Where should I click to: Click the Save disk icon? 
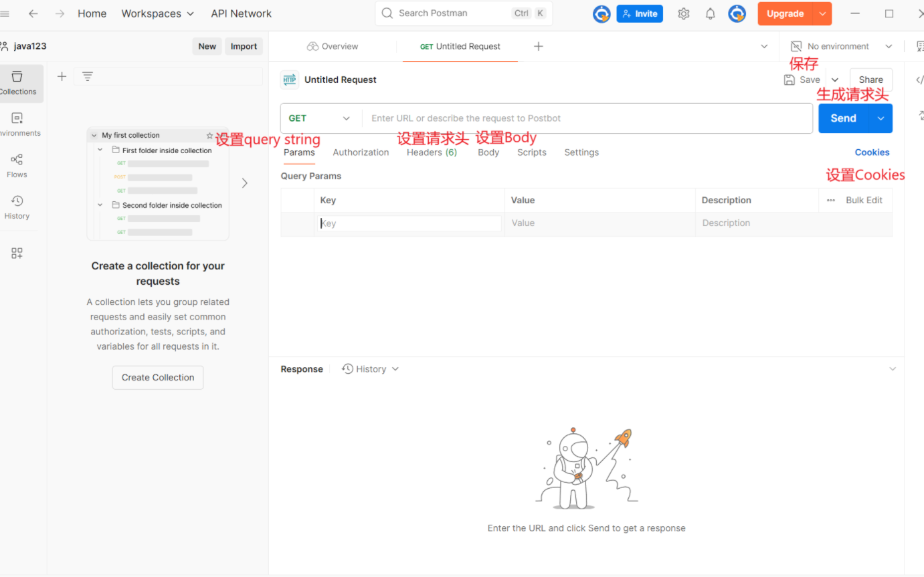click(x=790, y=80)
